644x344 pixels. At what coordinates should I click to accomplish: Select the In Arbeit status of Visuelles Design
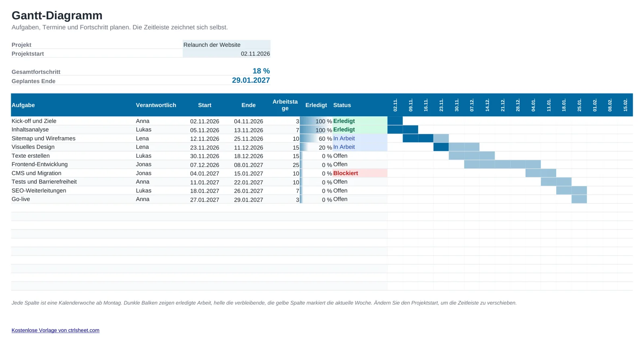coord(360,147)
